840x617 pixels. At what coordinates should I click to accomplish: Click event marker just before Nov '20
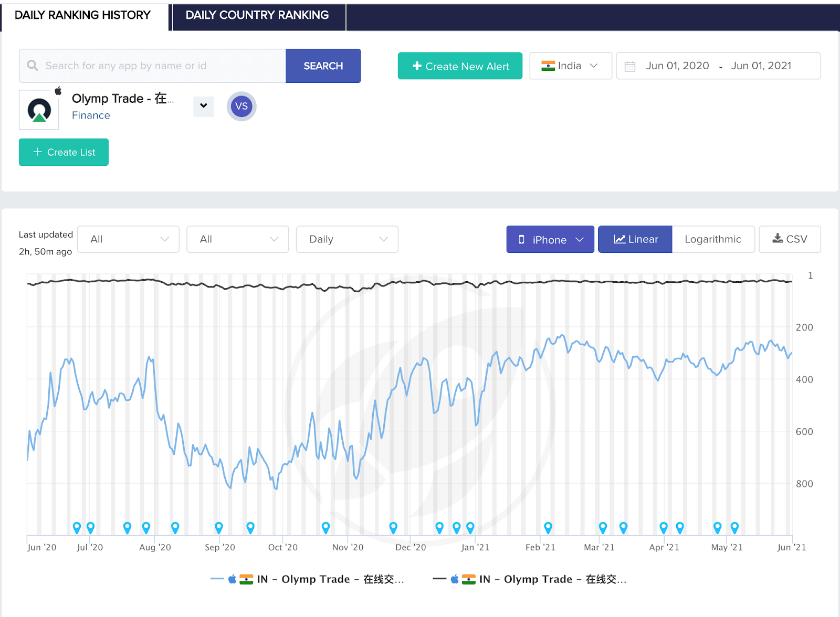(x=325, y=527)
